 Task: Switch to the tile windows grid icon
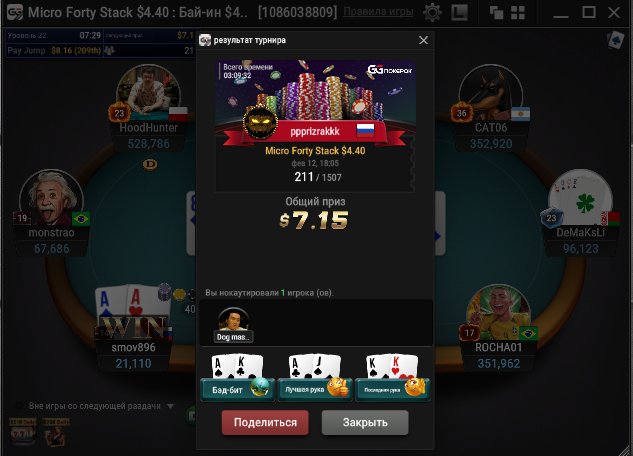[x=518, y=13]
